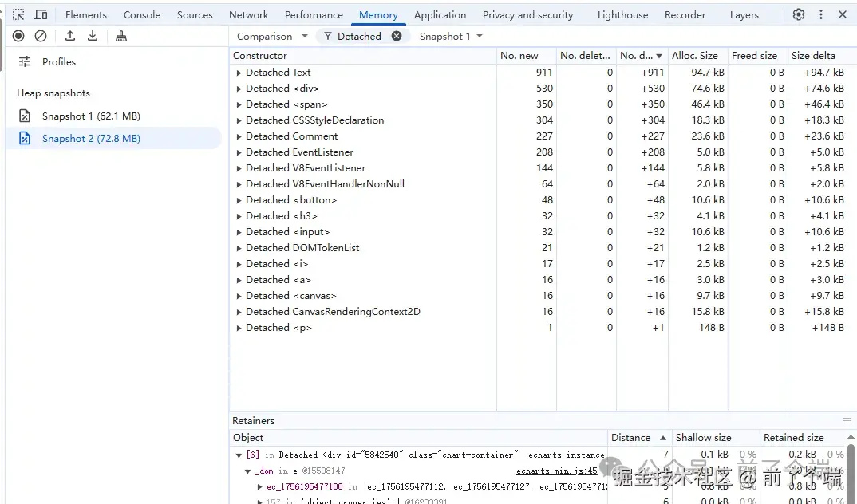The width and height of the screenshot is (857, 504).
Task: Open the Privacy and security tab
Action: coord(528,14)
